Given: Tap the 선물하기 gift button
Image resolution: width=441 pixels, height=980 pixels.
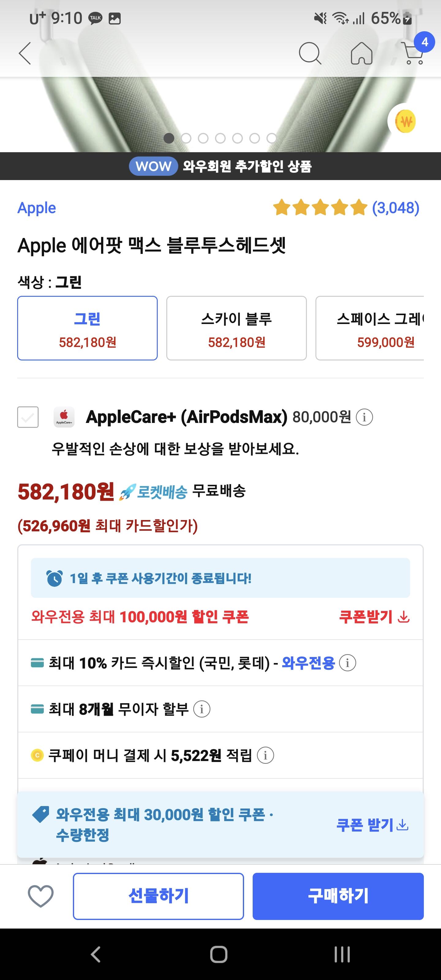Looking at the screenshot, I should point(158,895).
